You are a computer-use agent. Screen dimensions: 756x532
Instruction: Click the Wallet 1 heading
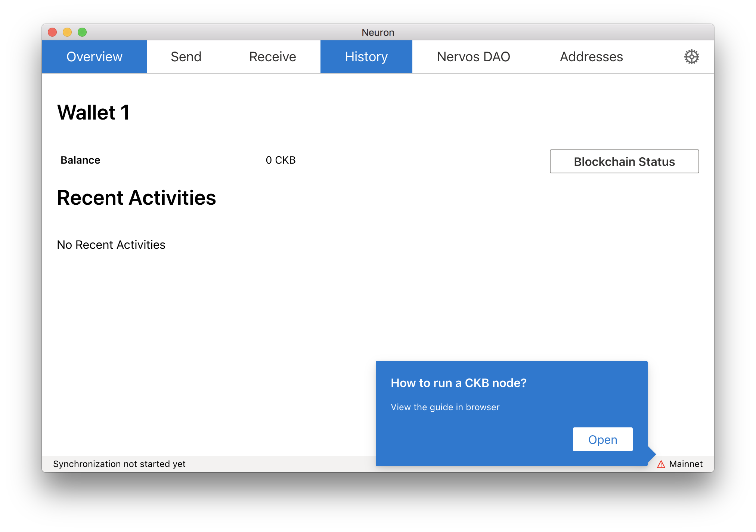click(x=93, y=112)
